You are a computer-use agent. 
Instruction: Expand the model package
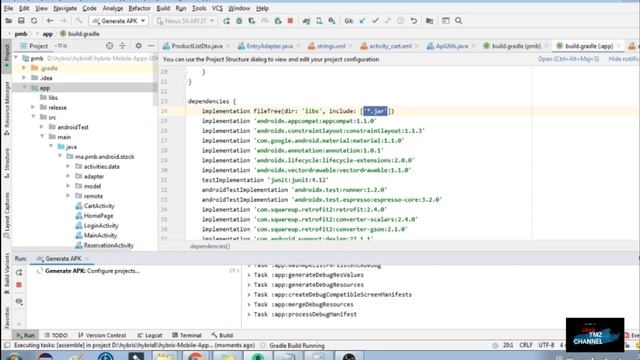pos(68,186)
